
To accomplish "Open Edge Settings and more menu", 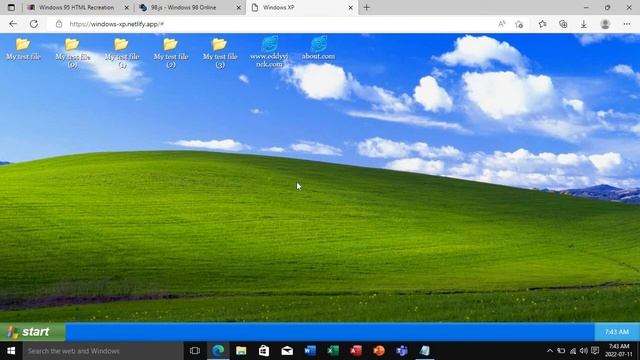I will pyautogui.click(x=627, y=24).
